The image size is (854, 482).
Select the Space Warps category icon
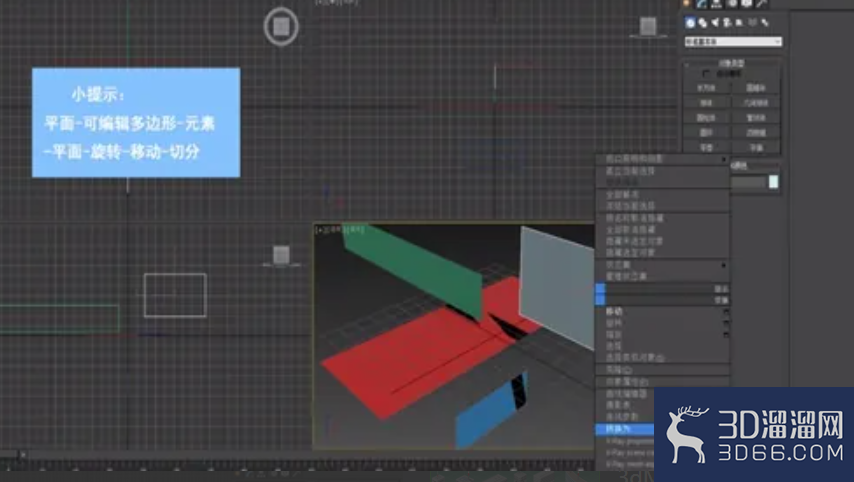[752, 22]
